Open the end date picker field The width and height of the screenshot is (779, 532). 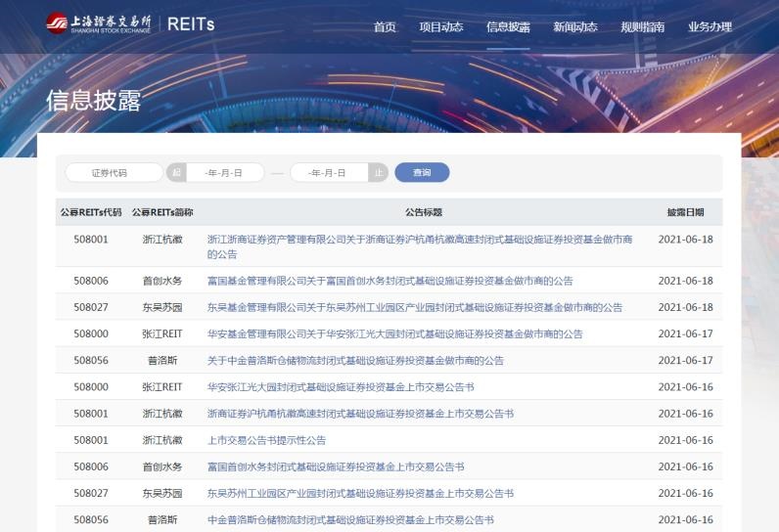[328, 172]
